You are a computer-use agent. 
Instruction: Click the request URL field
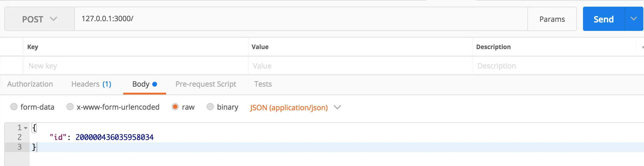pyautogui.click(x=301, y=19)
